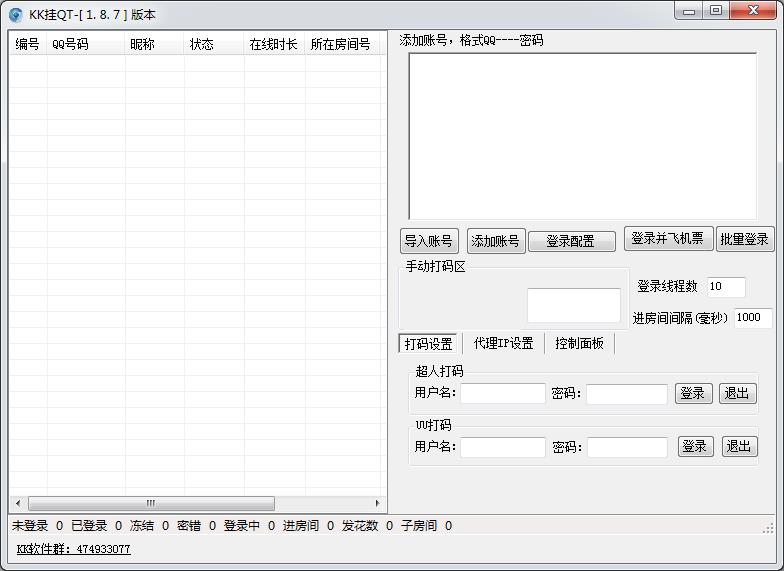Switch to the 打码设置 tab
The image size is (784, 571).
(x=428, y=344)
